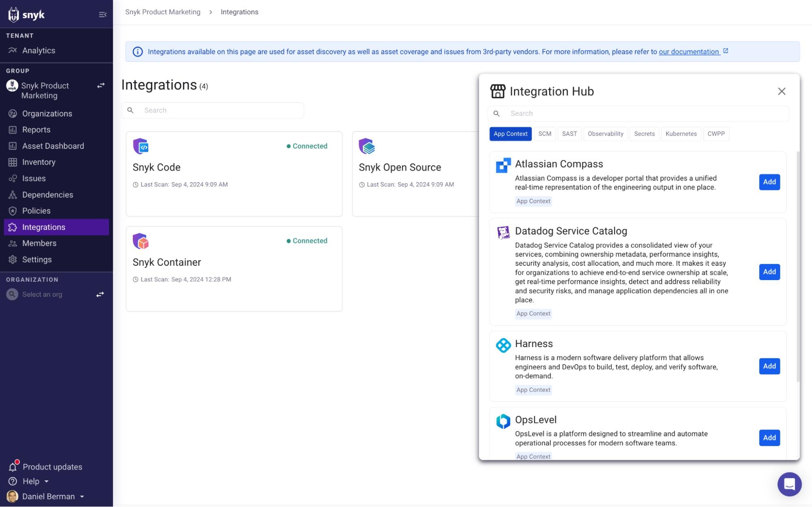The width and height of the screenshot is (812, 507).
Task: Focus the Integrations page search field
Action: (212, 110)
